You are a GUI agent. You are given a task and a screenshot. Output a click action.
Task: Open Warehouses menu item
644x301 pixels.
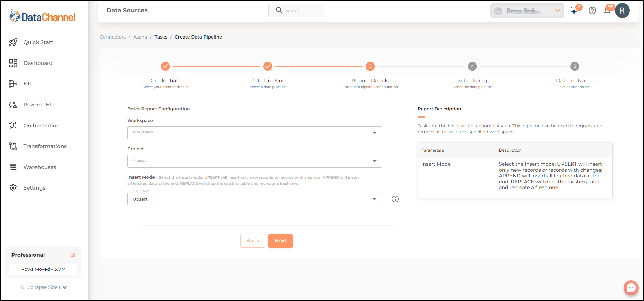click(x=40, y=167)
